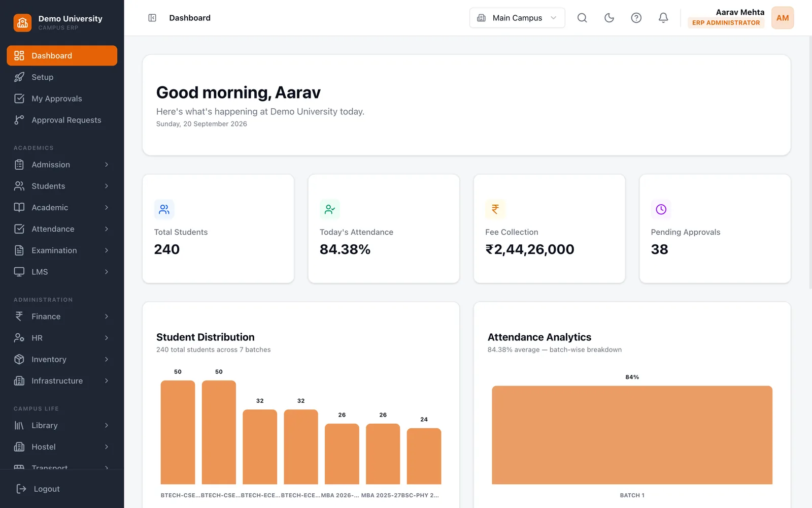
Task: Click the Examination document icon
Action: click(19, 250)
